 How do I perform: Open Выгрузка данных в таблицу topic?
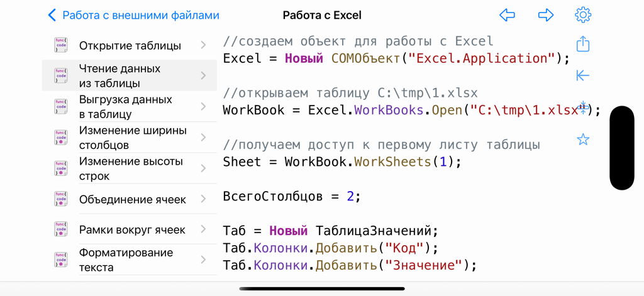pyautogui.click(x=125, y=107)
